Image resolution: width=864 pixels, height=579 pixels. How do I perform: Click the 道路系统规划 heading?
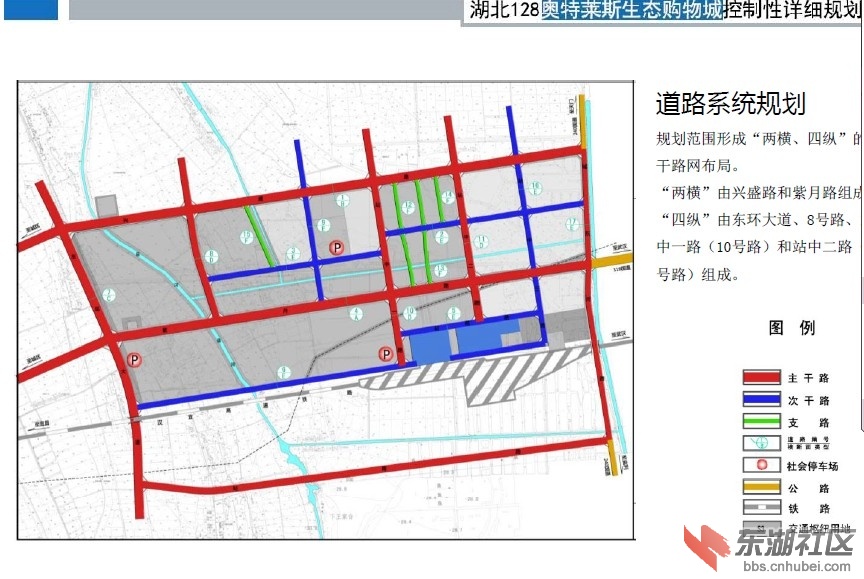pos(731,104)
